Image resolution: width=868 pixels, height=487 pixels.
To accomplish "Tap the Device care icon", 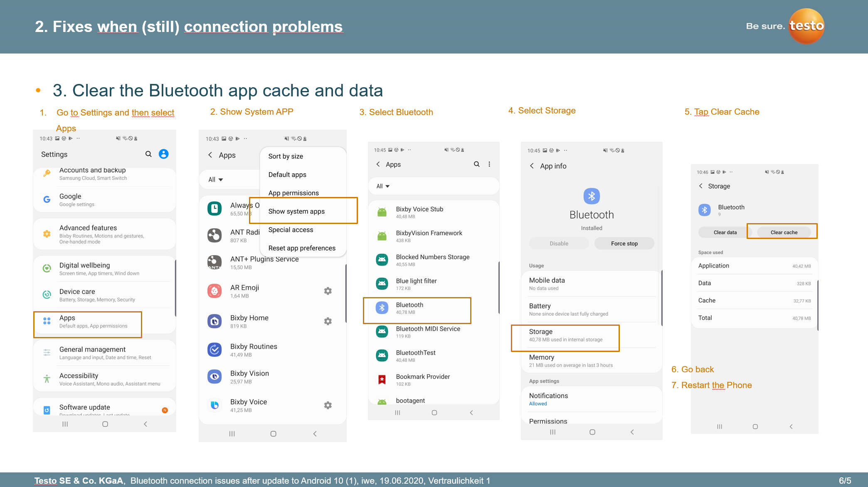I will tap(47, 295).
